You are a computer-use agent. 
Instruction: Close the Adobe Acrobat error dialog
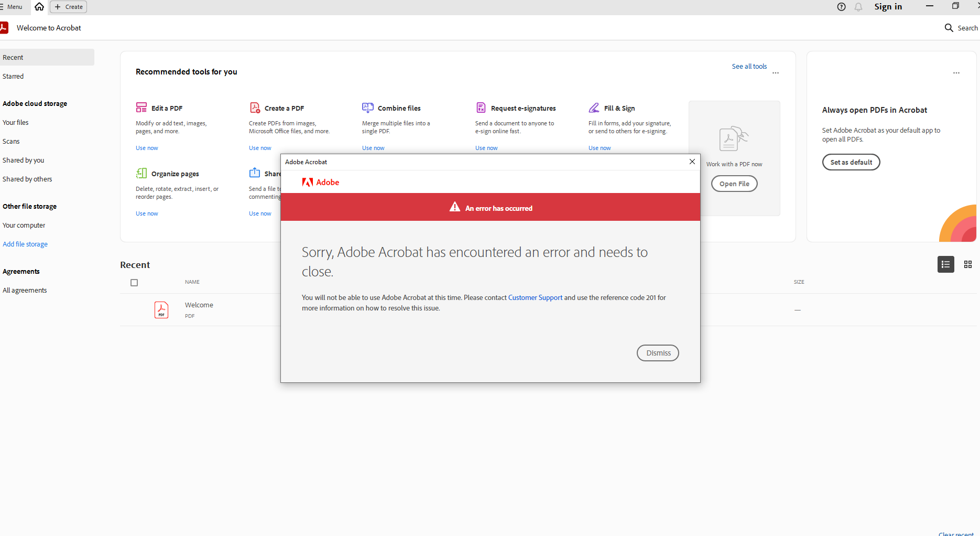(692, 162)
